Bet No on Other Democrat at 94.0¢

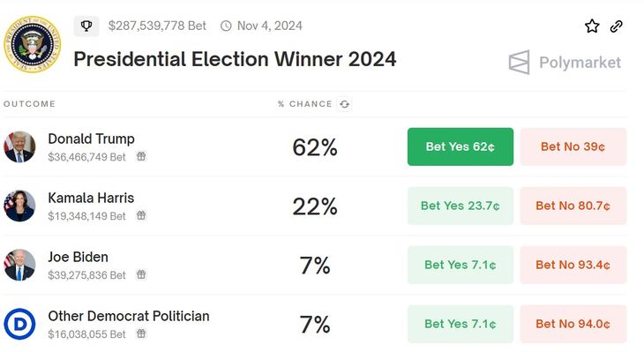[x=573, y=324]
